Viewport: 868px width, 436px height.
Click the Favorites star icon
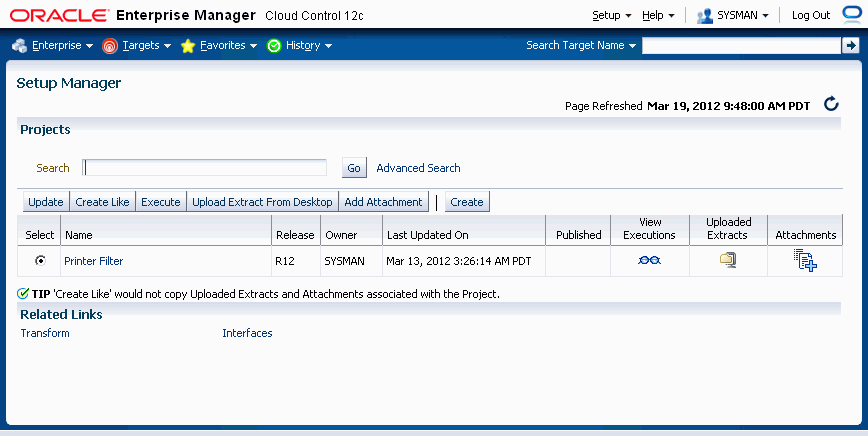click(188, 45)
